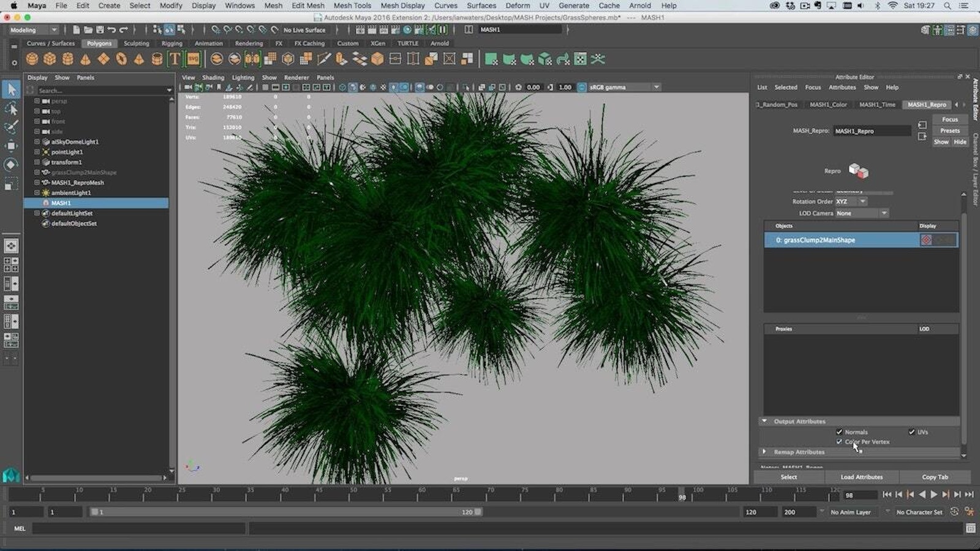Activate the Select tool arrow
The height and width of the screenshot is (551, 980).
[11, 90]
